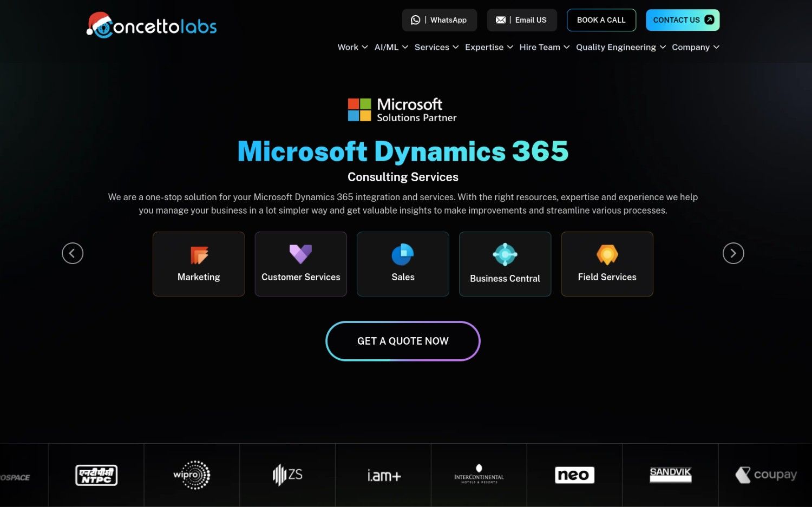Advance carousel with next arrow
812x507 pixels.
733,253
